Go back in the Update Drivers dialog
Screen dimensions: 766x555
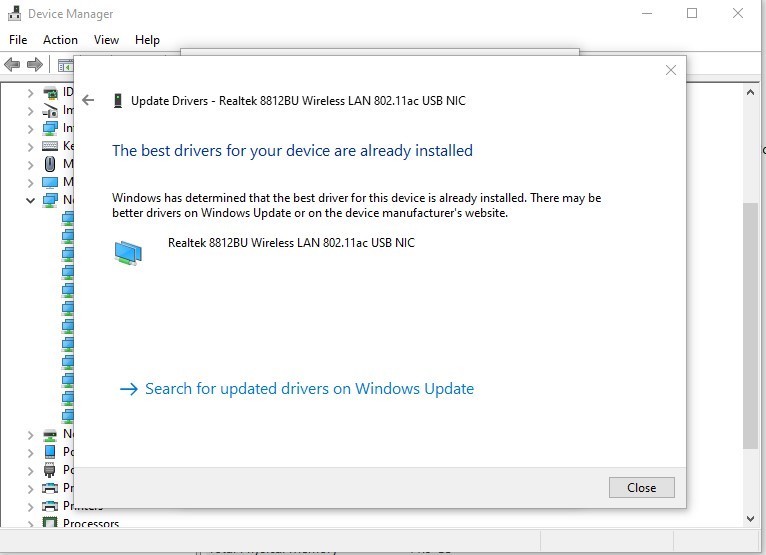(x=88, y=100)
